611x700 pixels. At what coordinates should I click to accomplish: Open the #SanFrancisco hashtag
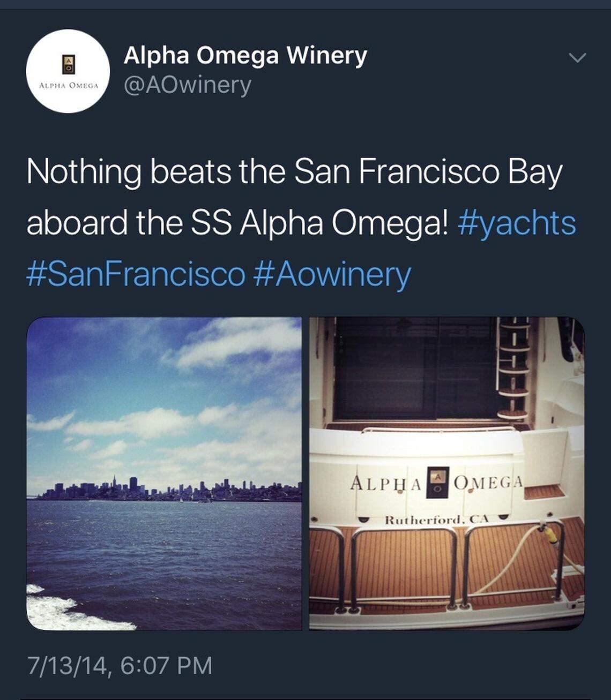[x=135, y=274]
